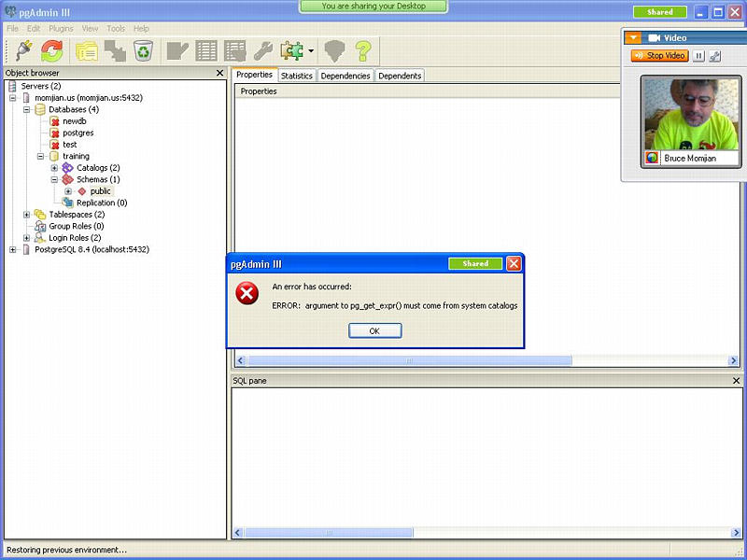Expand the Tablespaces tree node
This screenshot has height=560, width=747.
26,215
